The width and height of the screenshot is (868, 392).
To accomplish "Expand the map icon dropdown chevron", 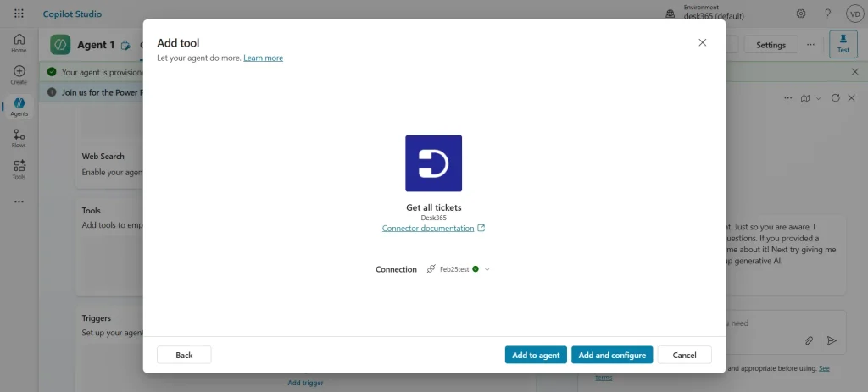I will (818, 98).
